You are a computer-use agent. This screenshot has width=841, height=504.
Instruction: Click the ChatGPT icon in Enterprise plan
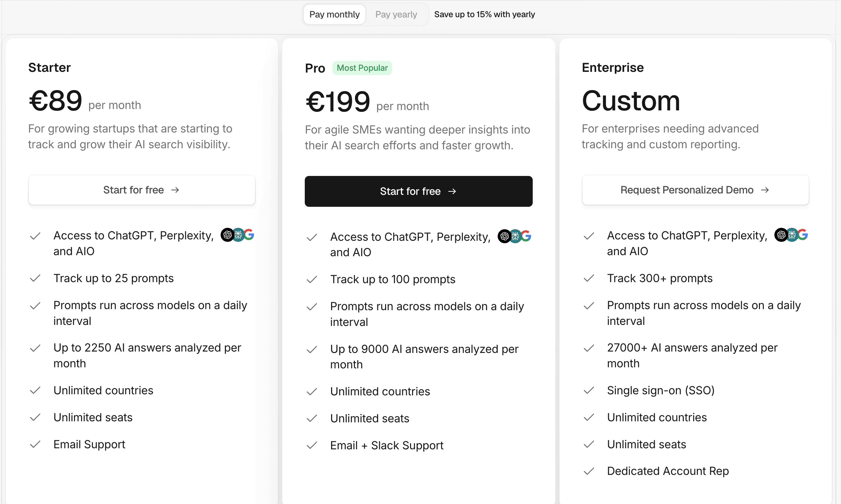(781, 235)
